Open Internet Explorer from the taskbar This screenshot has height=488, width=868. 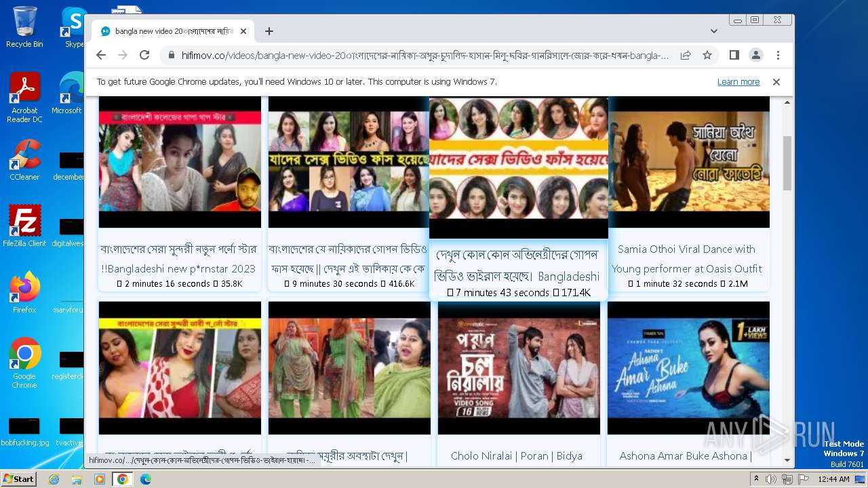(x=54, y=479)
